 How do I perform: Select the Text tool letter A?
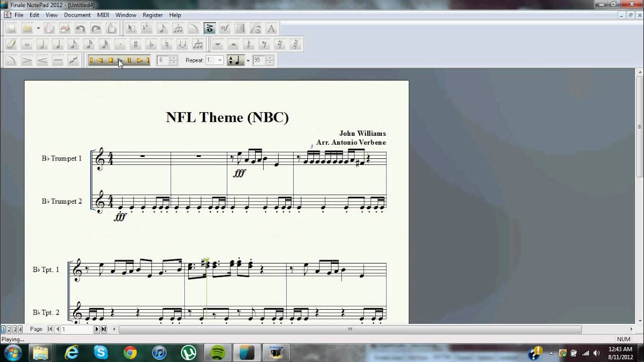[x=271, y=28]
